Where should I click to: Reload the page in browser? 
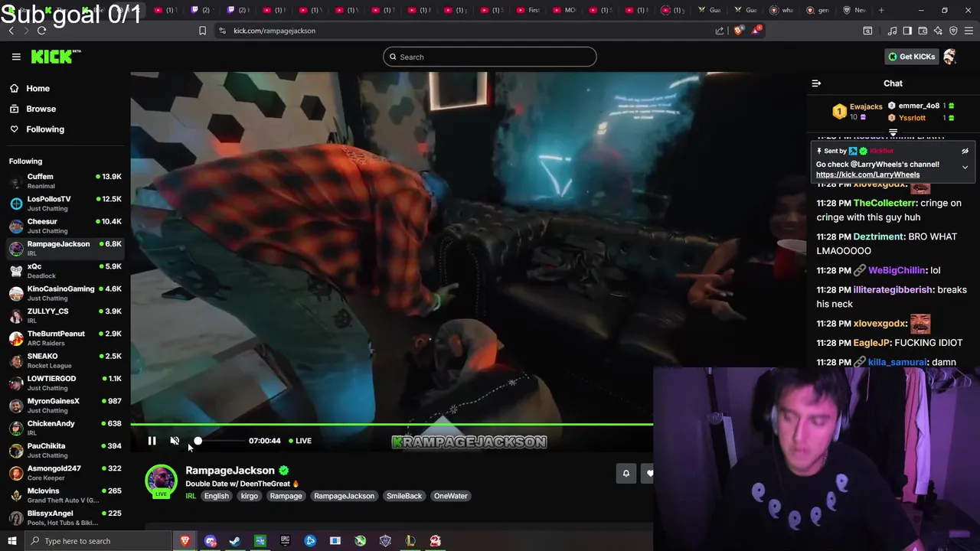tap(41, 31)
